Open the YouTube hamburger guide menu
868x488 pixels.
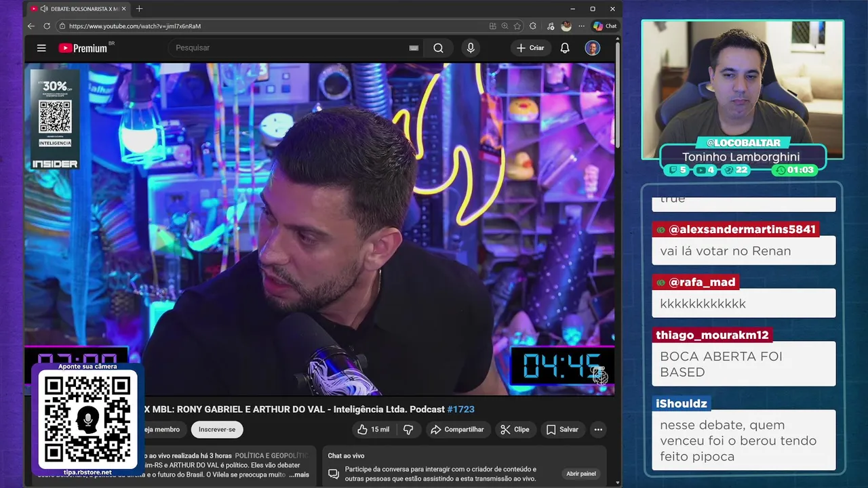pyautogui.click(x=41, y=48)
